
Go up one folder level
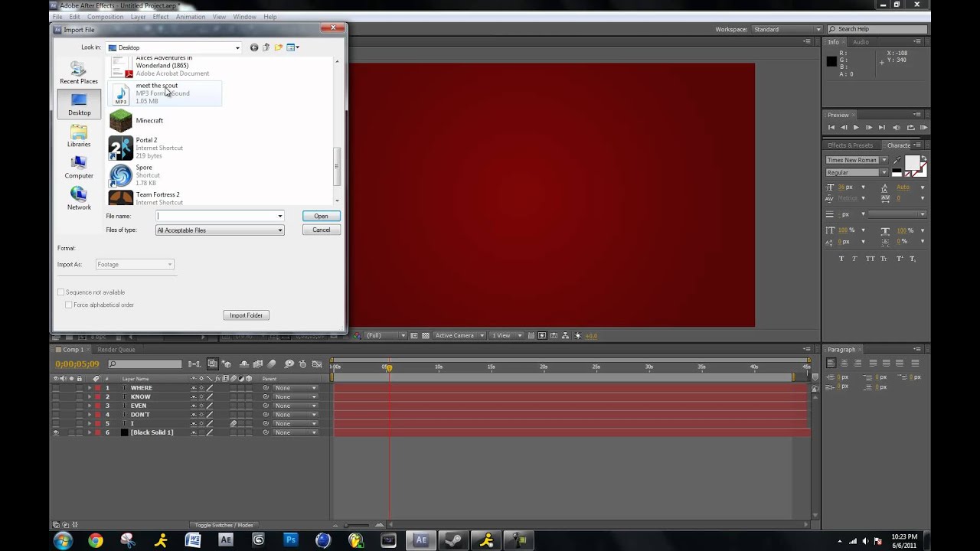tap(266, 47)
